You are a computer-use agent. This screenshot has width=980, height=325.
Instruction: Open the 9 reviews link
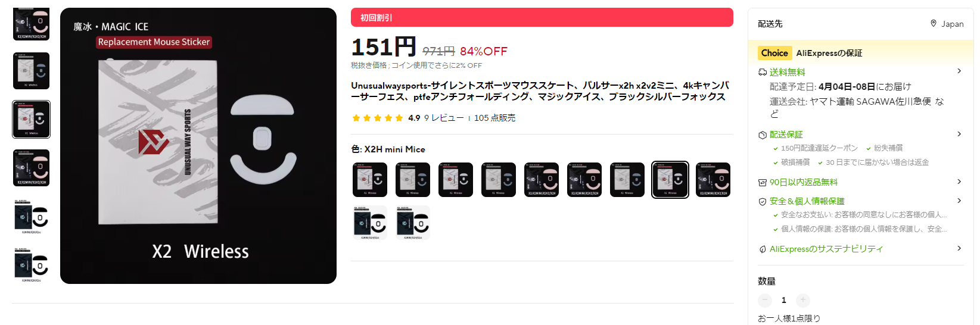[x=444, y=118]
